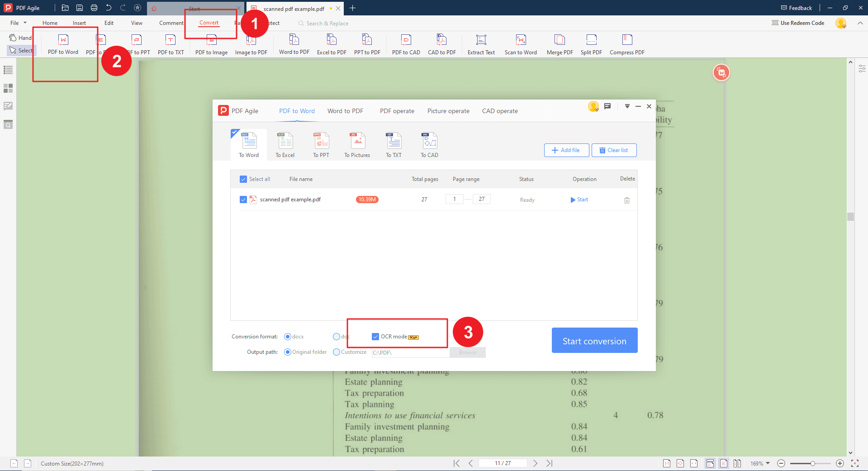Click the page range end field
868x471 pixels.
click(482, 199)
